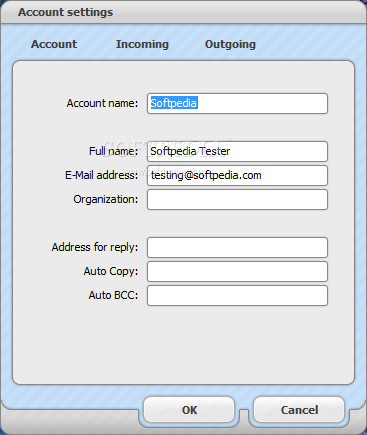Click the Address for reply field

237,247
